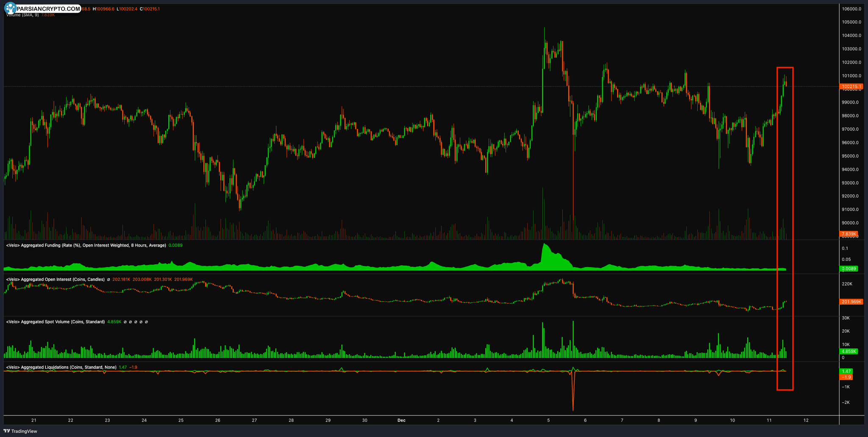The width and height of the screenshot is (868, 437).
Task: Click the Low value L100202.4 in legend
Action: (x=127, y=9)
